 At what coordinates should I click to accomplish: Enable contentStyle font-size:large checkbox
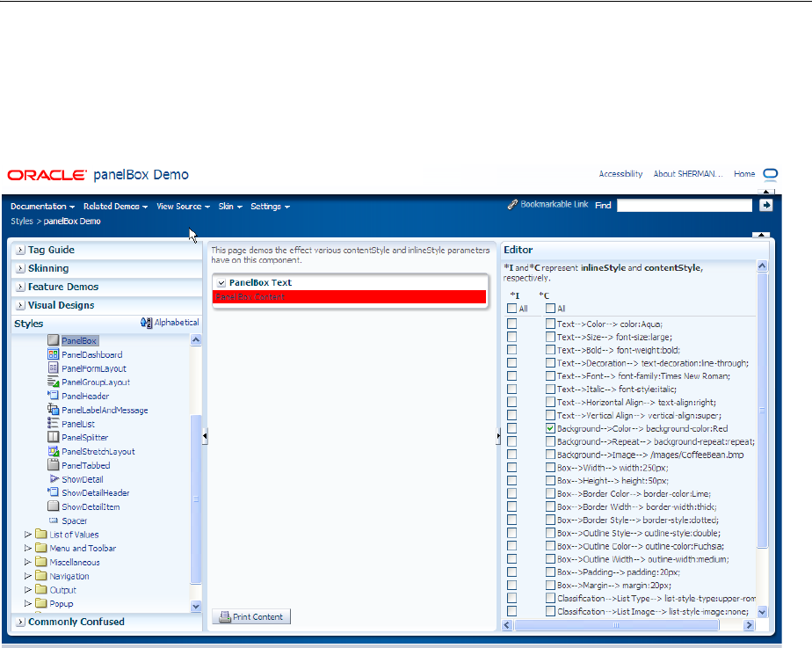550,337
